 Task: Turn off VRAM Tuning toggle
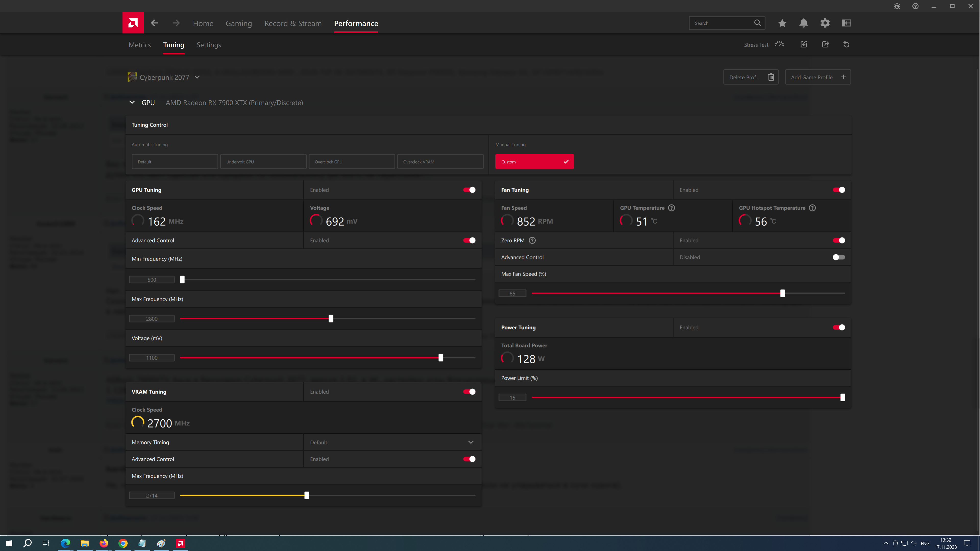pyautogui.click(x=469, y=392)
